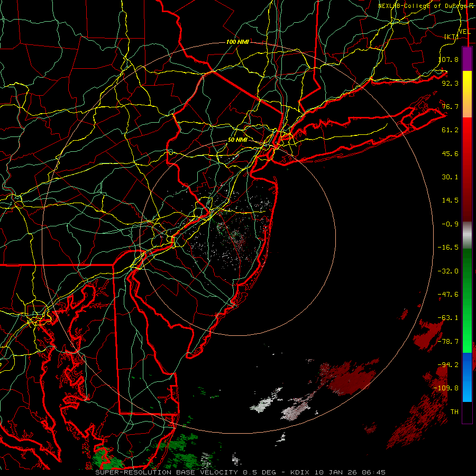Click the TH legend label

pos(454,412)
